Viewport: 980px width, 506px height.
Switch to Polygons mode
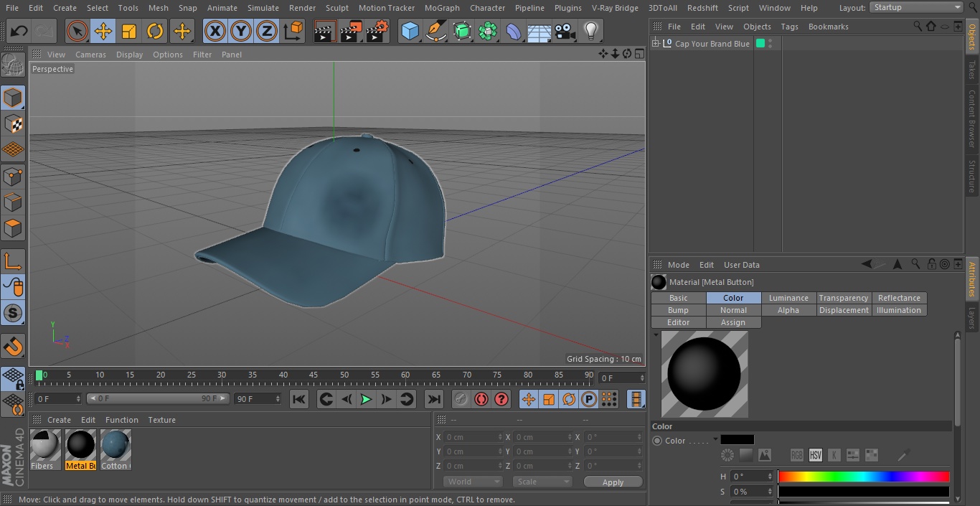coord(13,228)
